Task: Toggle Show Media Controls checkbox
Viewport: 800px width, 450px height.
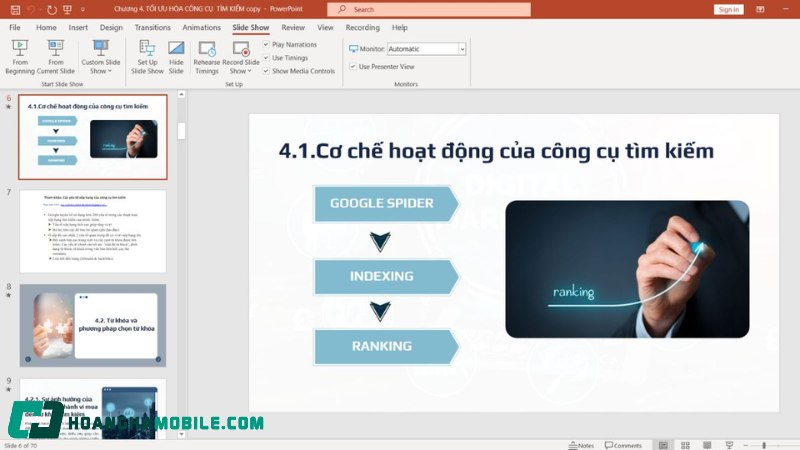Action: pyautogui.click(x=266, y=71)
